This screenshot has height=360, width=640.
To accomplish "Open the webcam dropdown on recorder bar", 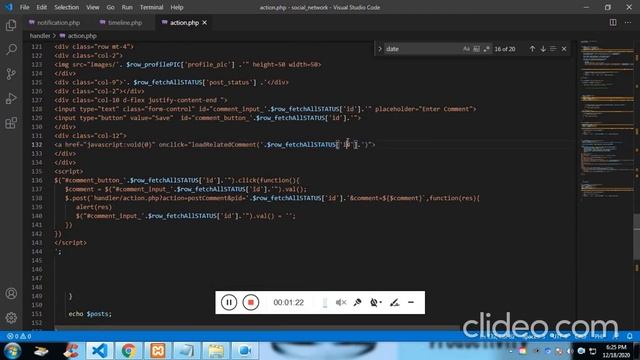I will coord(376,302).
